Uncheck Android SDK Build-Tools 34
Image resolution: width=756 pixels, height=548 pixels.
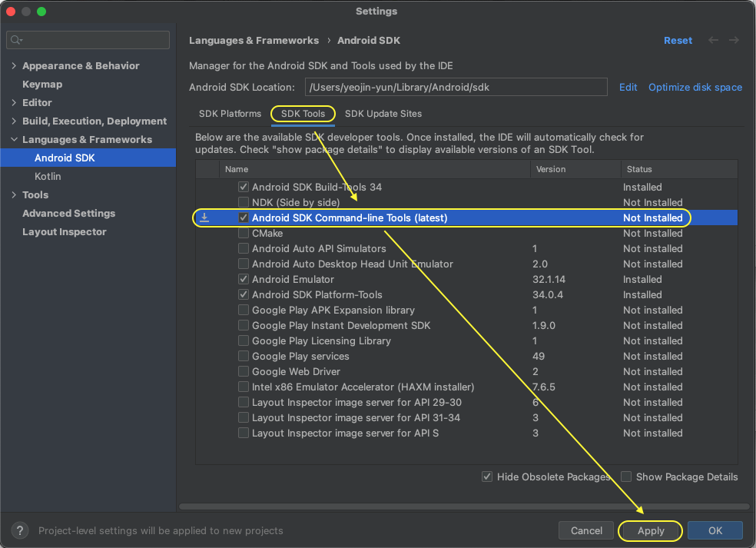coord(244,187)
